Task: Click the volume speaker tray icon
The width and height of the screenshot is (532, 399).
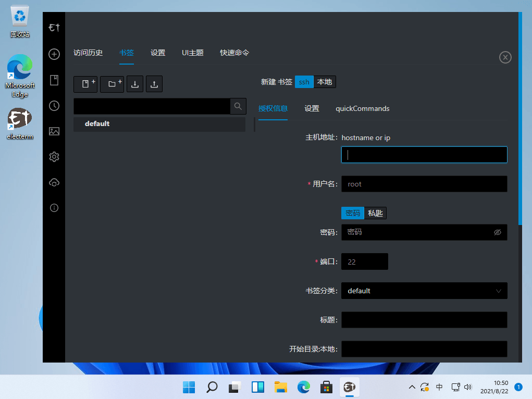Action: pos(468,387)
